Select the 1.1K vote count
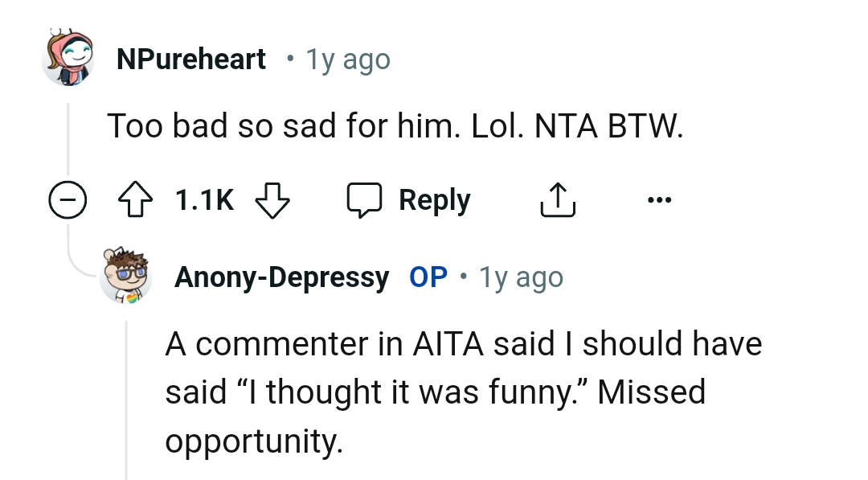The height and width of the screenshot is (480, 868). 205,201
